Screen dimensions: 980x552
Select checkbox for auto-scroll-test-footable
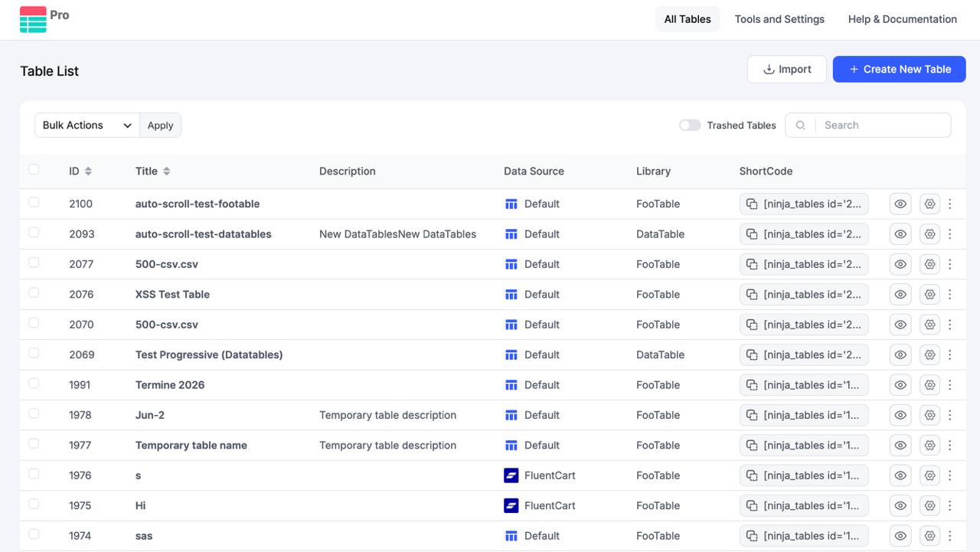(x=34, y=202)
